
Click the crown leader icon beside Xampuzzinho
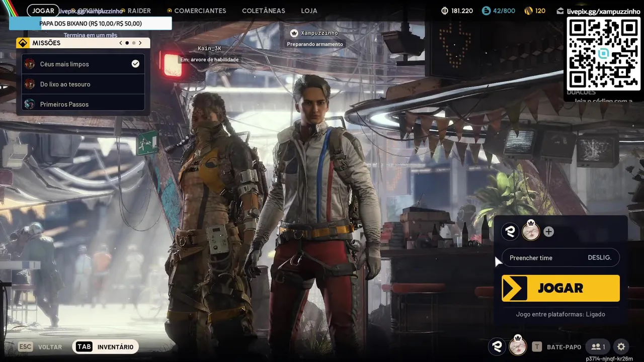click(294, 33)
